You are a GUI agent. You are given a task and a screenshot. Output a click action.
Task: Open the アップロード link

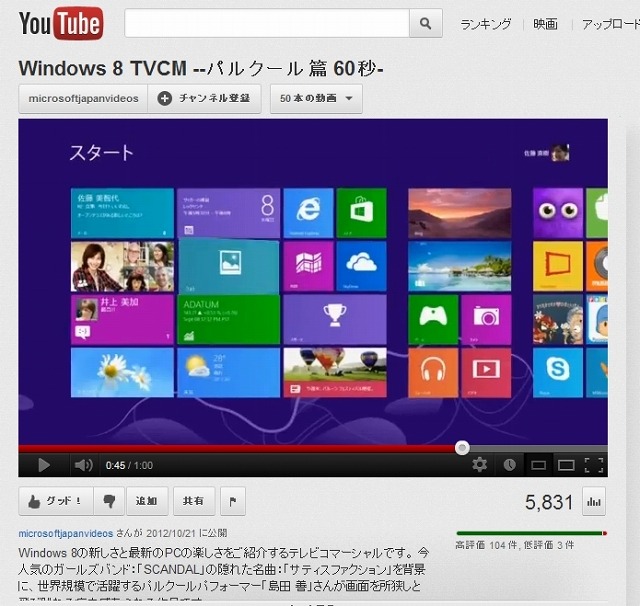[611, 24]
